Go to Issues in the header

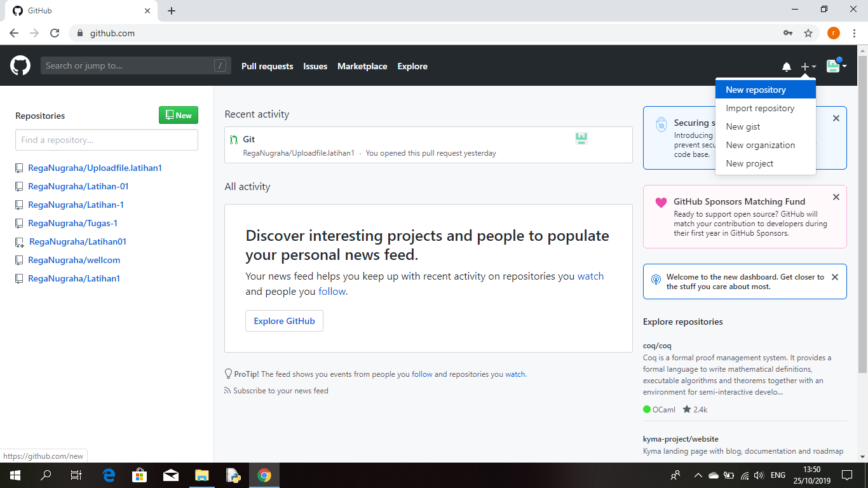pyautogui.click(x=315, y=66)
